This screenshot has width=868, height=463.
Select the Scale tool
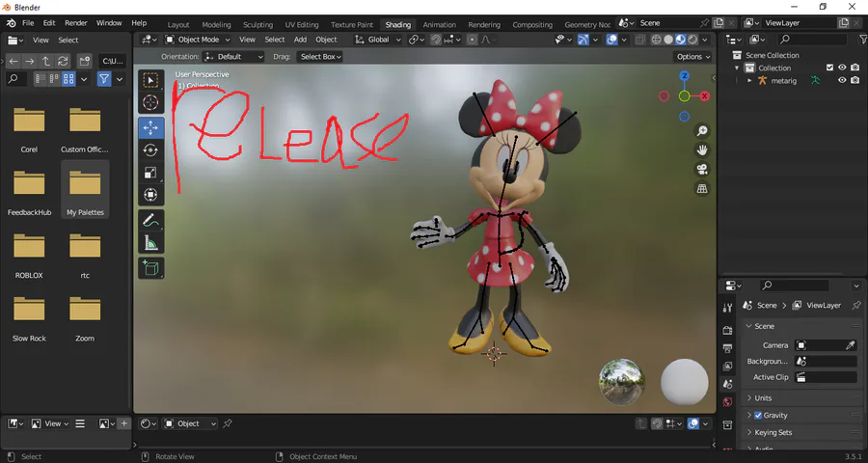click(151, 173)
